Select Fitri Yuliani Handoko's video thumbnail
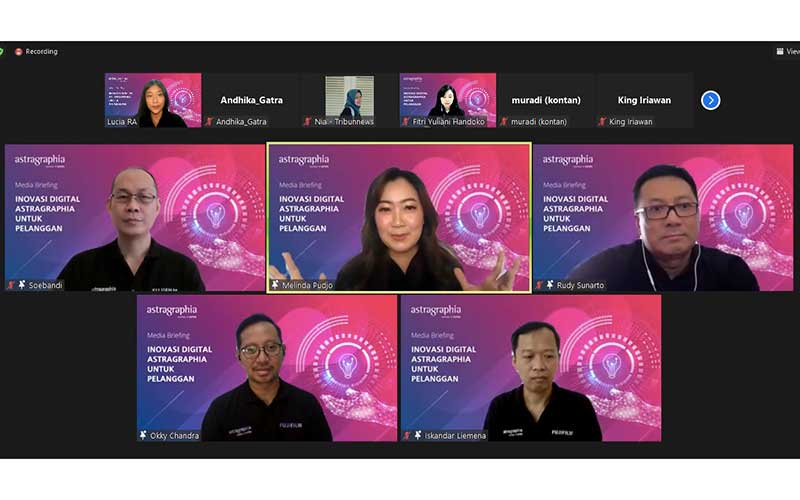This screenshot has height=500, width=800. pos(448,100)
